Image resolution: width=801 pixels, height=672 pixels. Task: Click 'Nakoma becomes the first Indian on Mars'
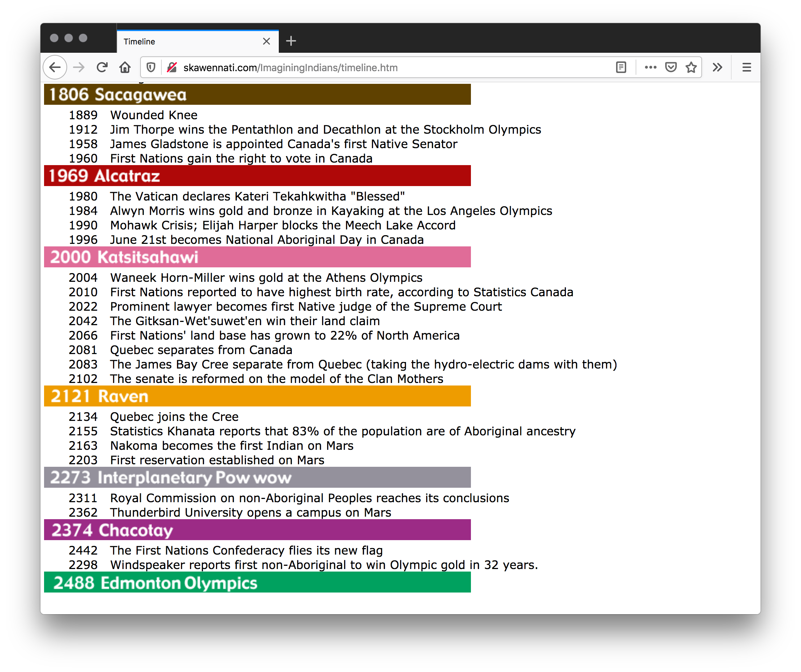pos(231,446)
